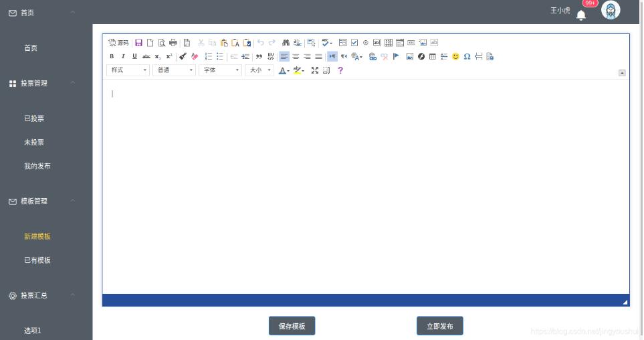Open the Find binoculars icon
This screenshot has height=340, width=644.
click(286, 43)
